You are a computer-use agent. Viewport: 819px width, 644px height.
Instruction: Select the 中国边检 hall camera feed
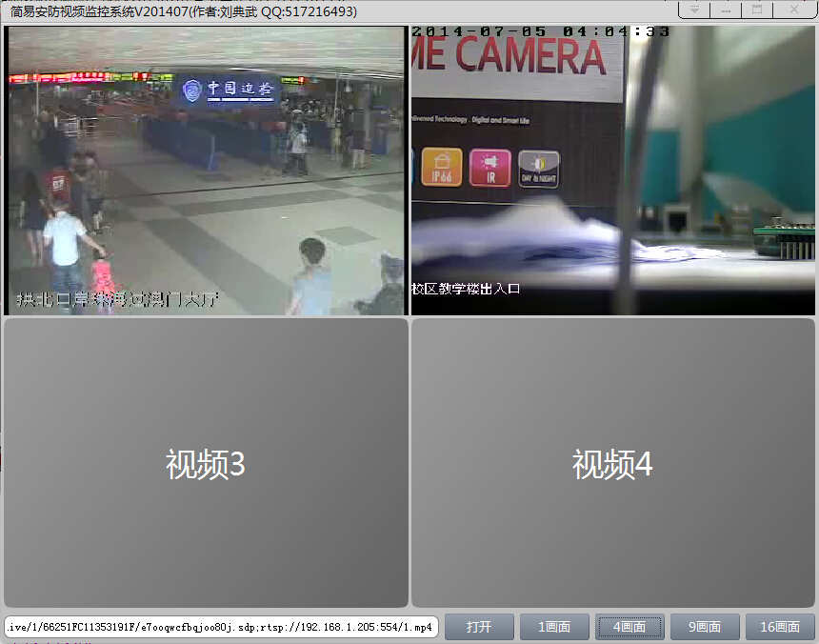206,171
